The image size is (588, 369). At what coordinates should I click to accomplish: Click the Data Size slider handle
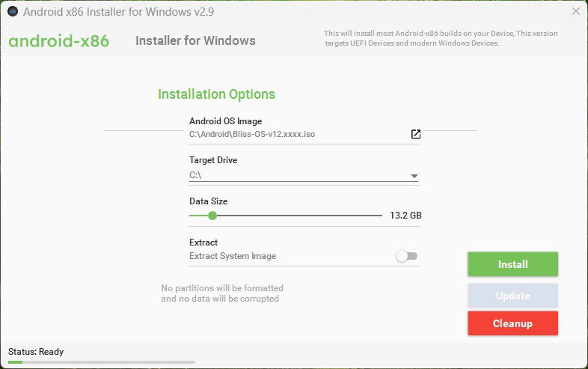(x=212, y=216)
